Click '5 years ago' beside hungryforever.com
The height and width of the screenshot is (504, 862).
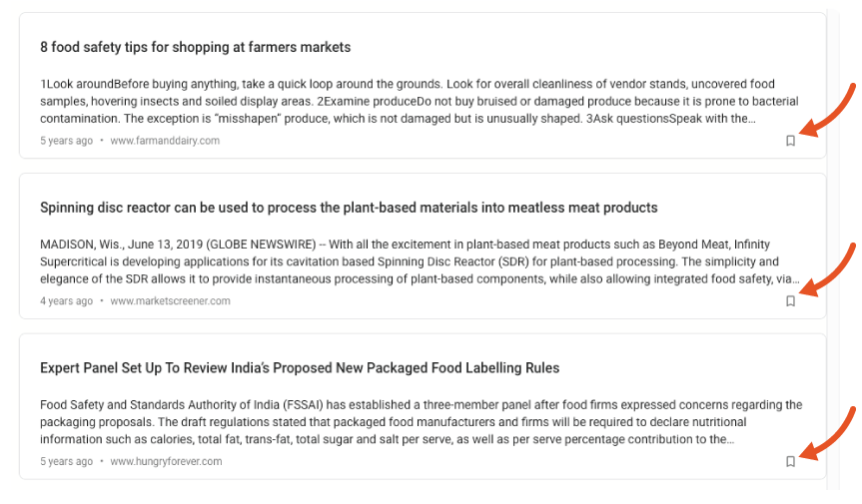(67, 461)
